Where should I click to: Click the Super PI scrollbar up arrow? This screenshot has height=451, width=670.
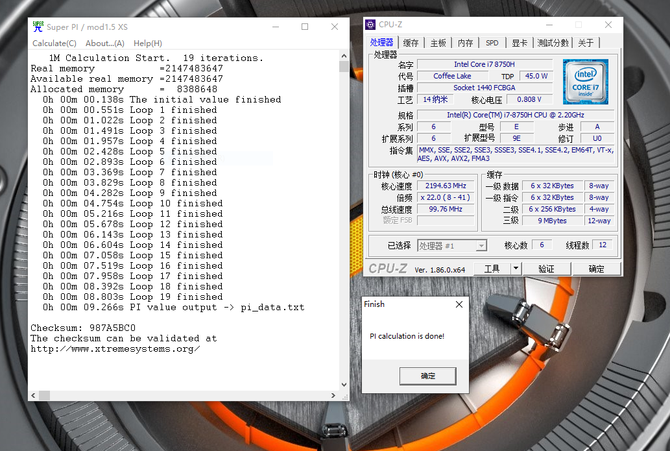[344, 57]
